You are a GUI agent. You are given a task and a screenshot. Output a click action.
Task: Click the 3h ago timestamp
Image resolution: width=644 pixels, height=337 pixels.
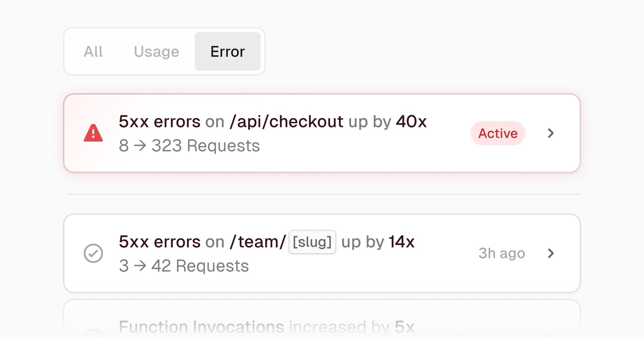[x=502, y=253]
